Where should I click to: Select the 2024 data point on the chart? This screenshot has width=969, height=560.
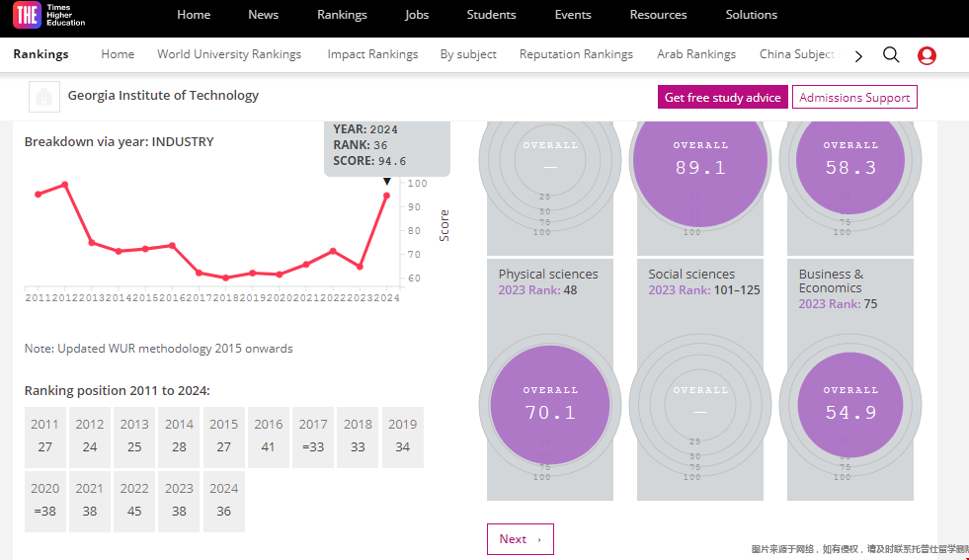(386, 196)
